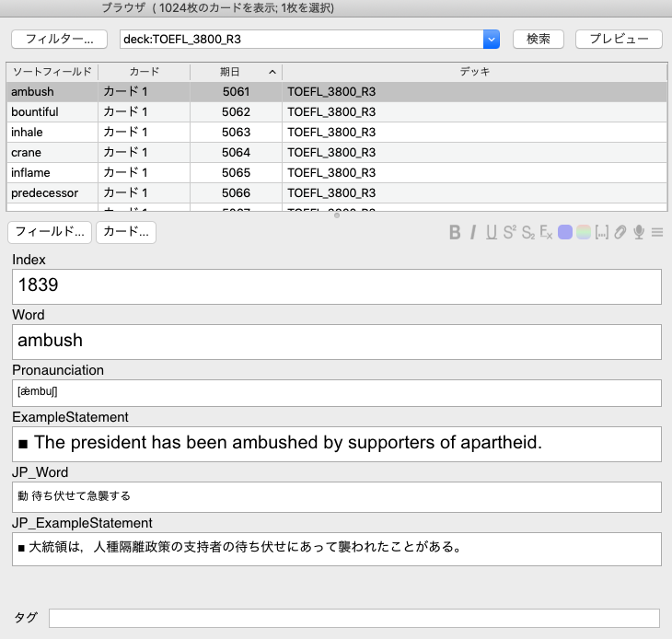
Task: Toggle italic text formatting
Action: click(473, 232)
